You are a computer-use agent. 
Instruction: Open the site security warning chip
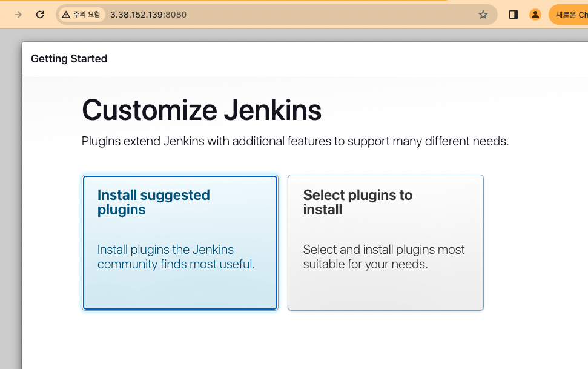(81, 15)
